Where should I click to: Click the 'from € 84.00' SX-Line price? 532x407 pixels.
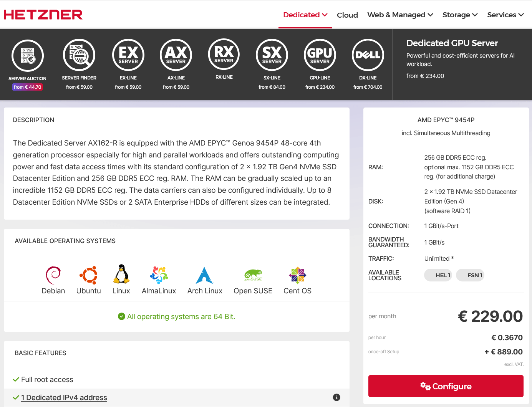[x=272, y=87]
